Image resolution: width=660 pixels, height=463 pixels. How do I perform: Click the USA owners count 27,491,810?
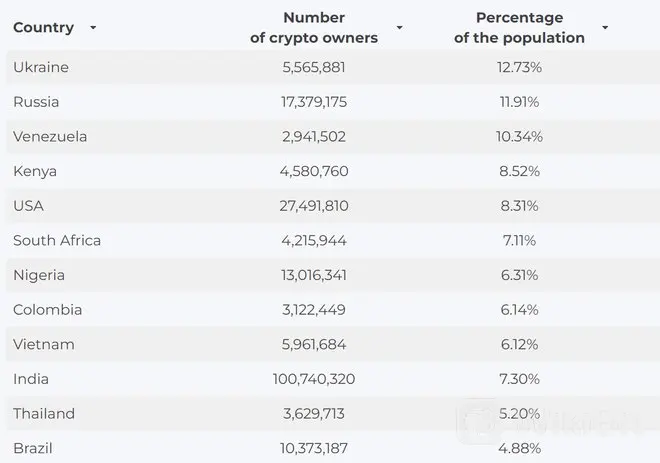point(314,206)
